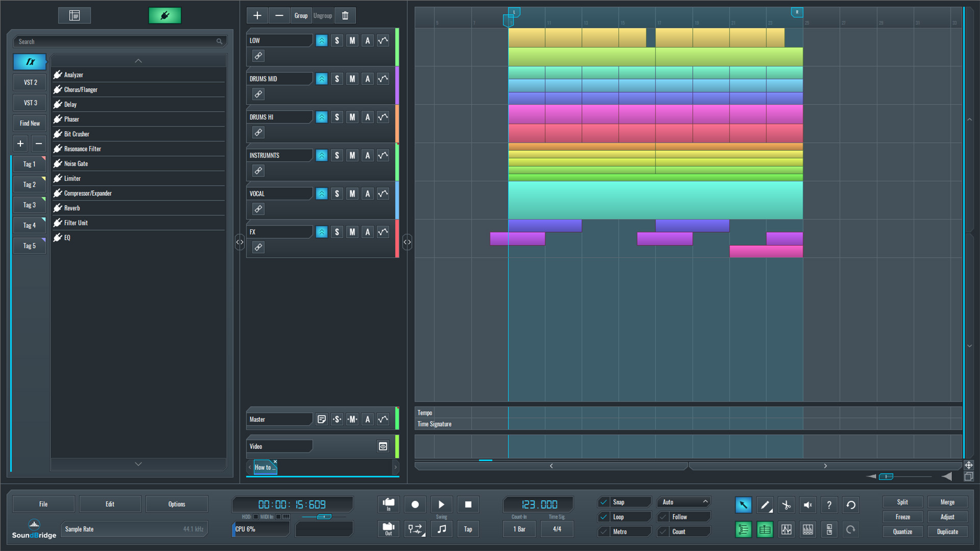This screenshot has width=980, height=551.
Task: Delete track with the trash icon
Action: pyautogui.click(x=345, y=15)
